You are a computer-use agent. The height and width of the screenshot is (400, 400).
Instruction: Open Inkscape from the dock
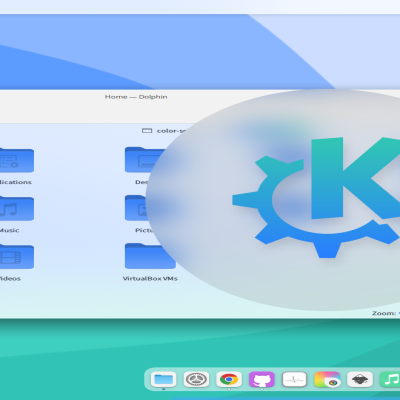[x=360, y=379]
